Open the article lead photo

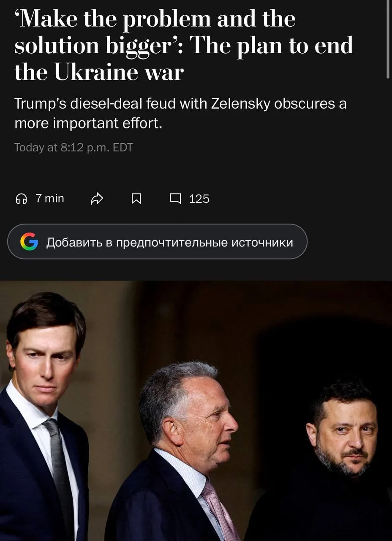(x=196, y=411)
